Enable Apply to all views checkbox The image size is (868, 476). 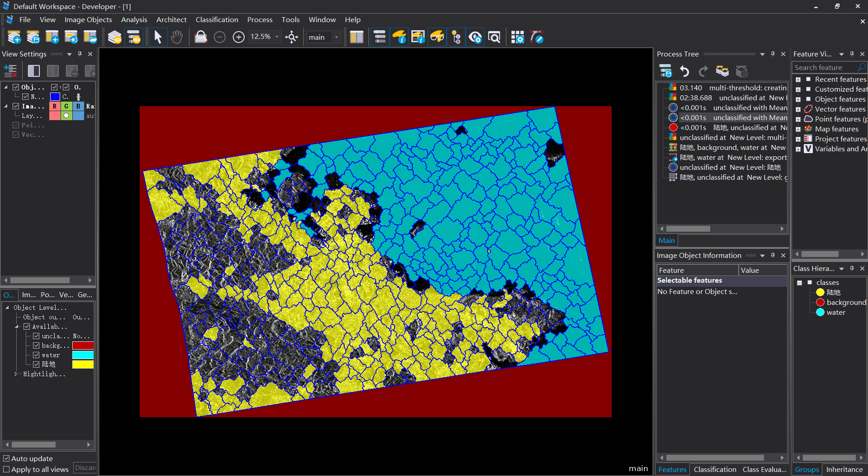click(6, 469)
